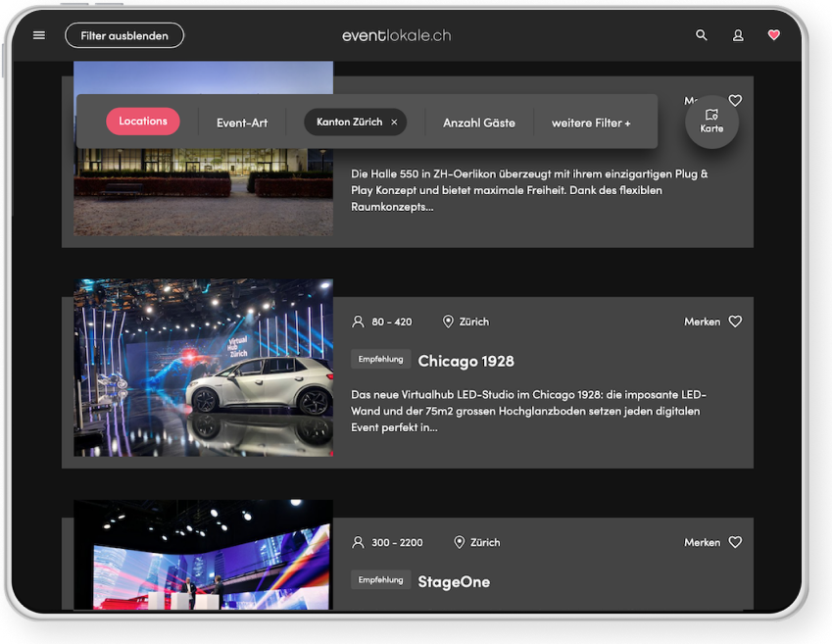Click the person icon beside 80 - 420
This screenshot has height=644, width=832.
(x=358, y=322)
